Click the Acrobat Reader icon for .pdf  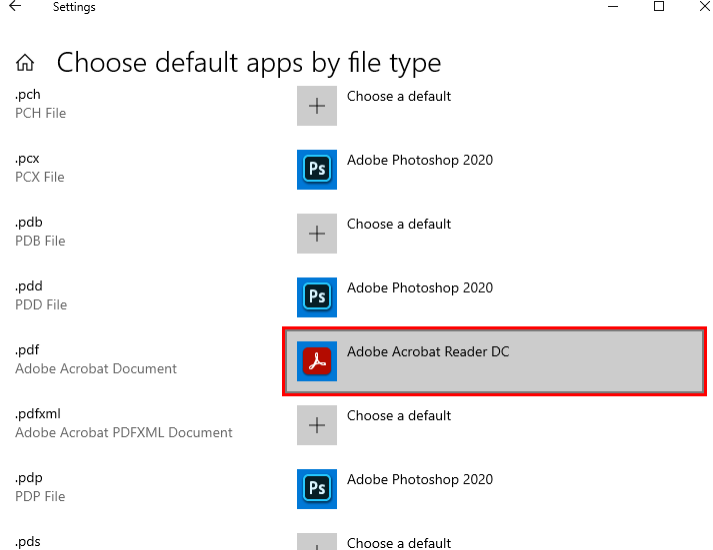(x=317, y=361)
